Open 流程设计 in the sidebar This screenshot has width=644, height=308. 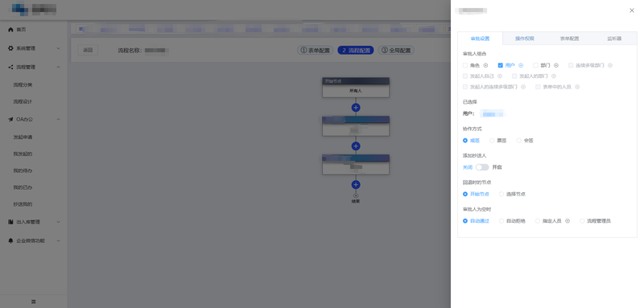tap(23, 101)
